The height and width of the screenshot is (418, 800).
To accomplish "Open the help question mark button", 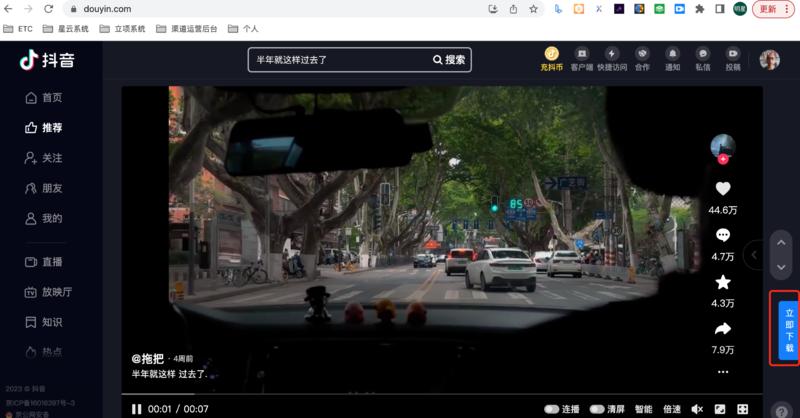I will coord(782,411).
